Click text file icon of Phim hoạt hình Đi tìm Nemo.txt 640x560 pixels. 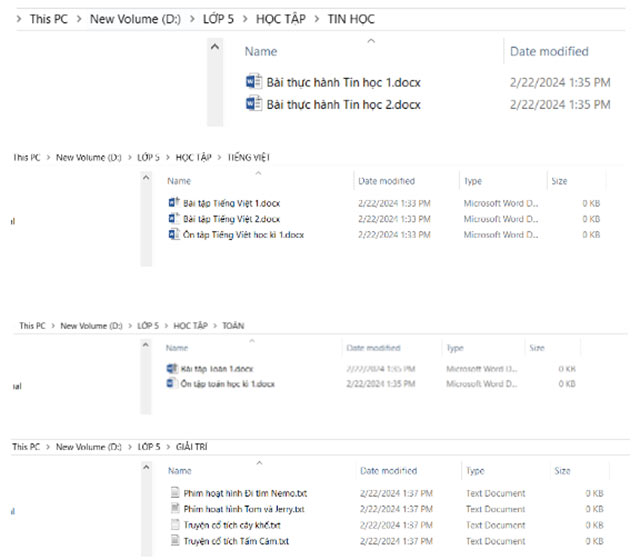click(x=175, y=493)
